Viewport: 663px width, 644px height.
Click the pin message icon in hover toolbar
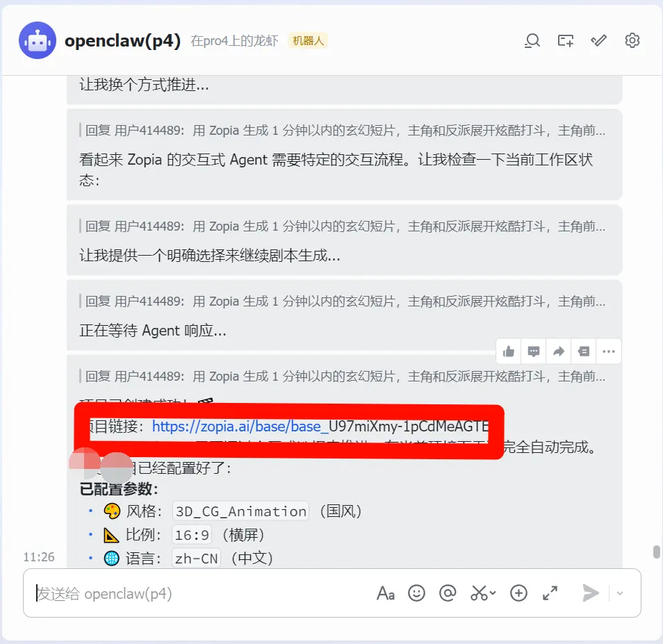(x=584, y=351)
